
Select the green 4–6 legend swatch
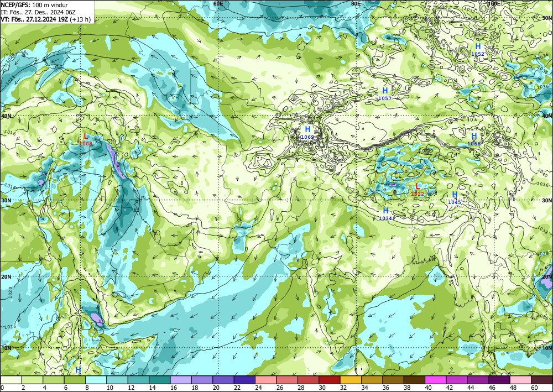click(x=54, y=380)
